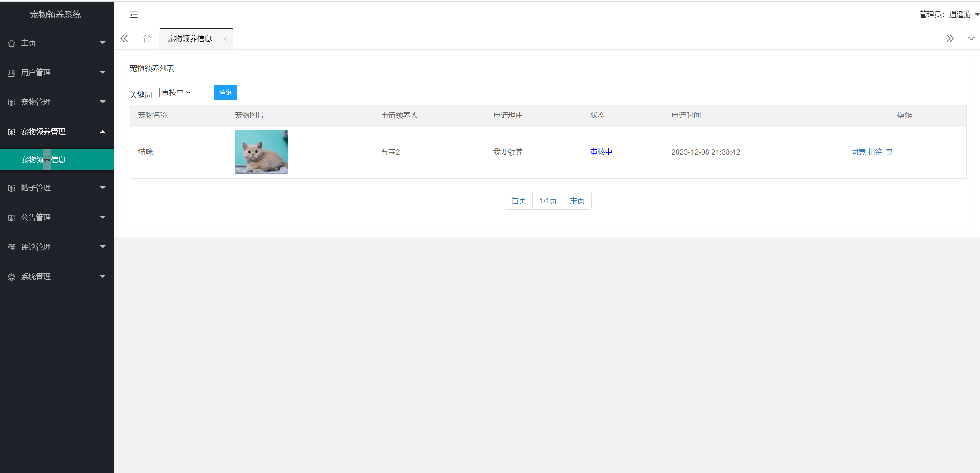Click the 系统管理 gear icon

point(12,277)
